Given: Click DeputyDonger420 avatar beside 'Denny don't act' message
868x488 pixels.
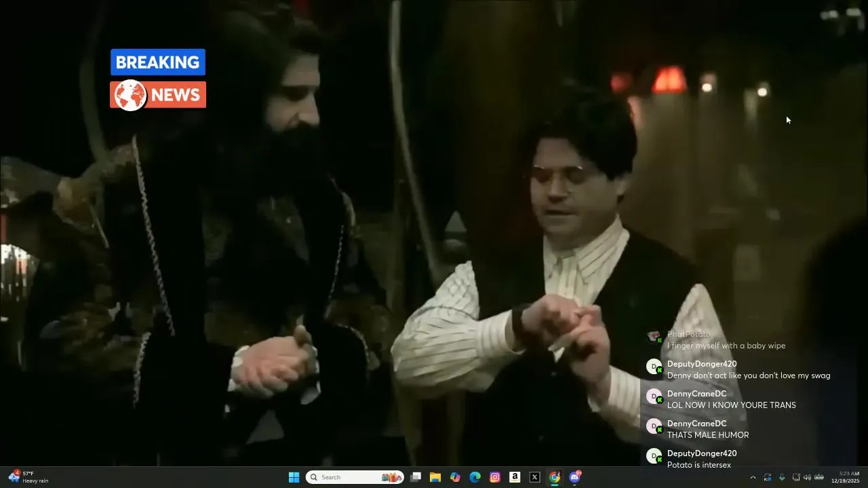Looking at the screenshot, I should click(654, 367).
